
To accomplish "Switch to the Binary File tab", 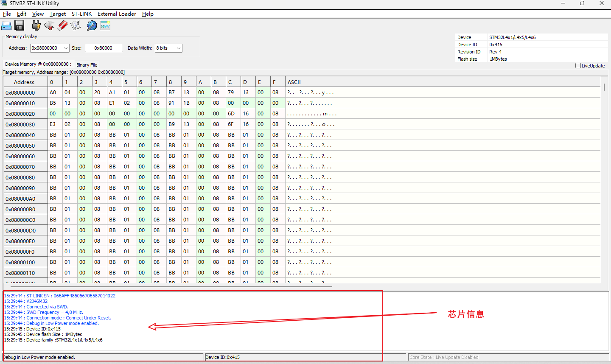I will pos(87,65).
